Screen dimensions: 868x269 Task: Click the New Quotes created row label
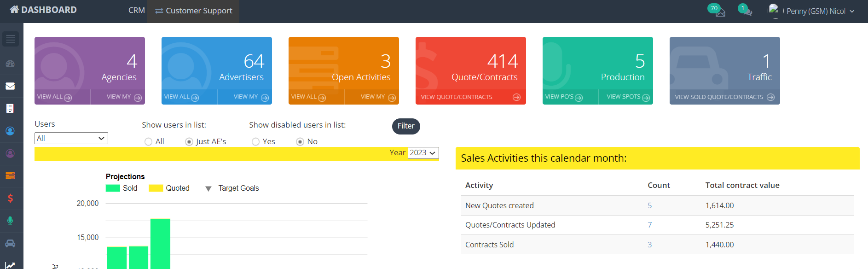[x=499, y=205]
